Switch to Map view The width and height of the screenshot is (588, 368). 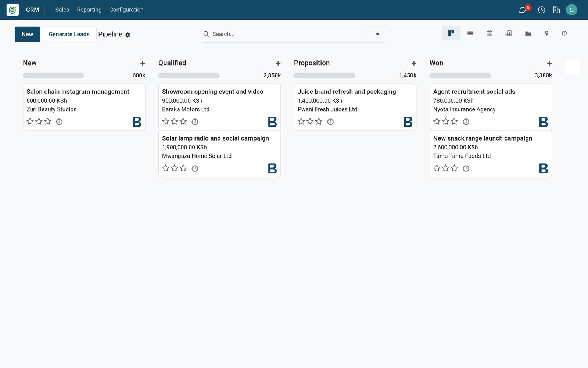(546, 33)
